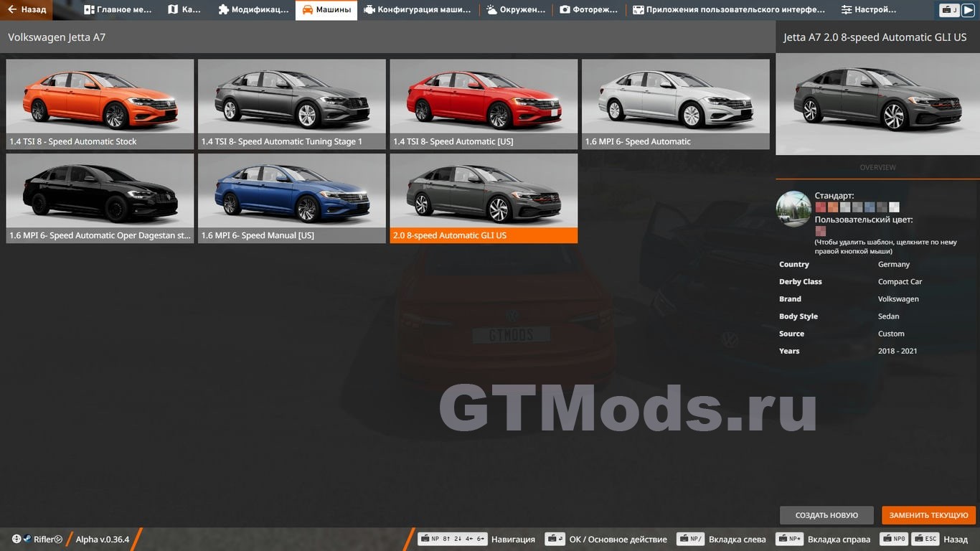
Task: Click the NP* key icon for Вкладка справа
Action: tap(789, 539)
